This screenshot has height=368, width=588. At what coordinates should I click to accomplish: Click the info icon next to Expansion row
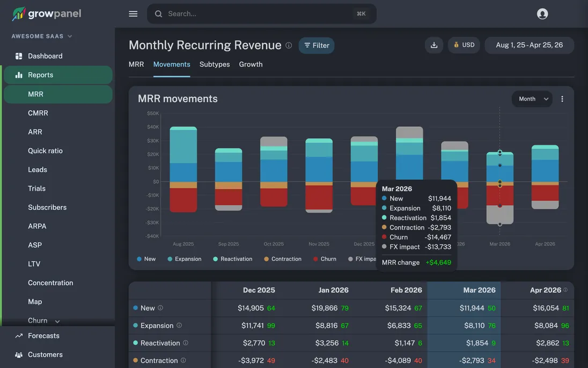[179, 325]
